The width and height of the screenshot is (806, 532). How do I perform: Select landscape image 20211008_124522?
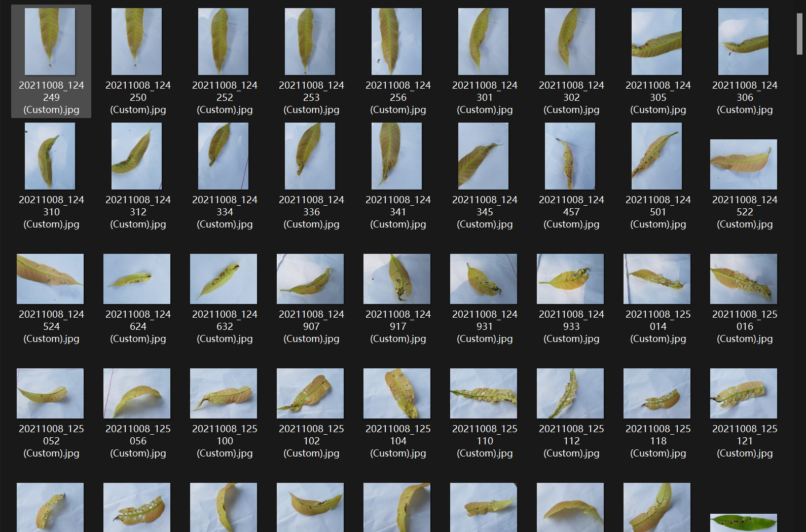(744, 164)
